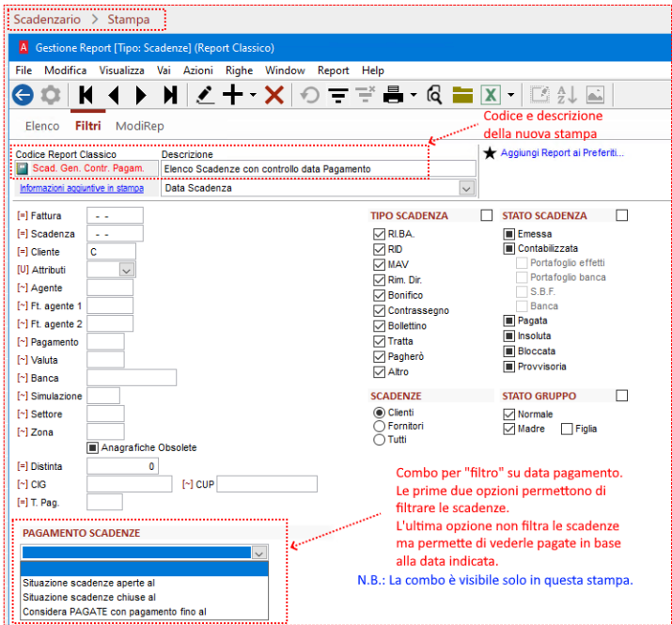
Task: Select the Tutti radio button
Action: click(x=380, y=440)
